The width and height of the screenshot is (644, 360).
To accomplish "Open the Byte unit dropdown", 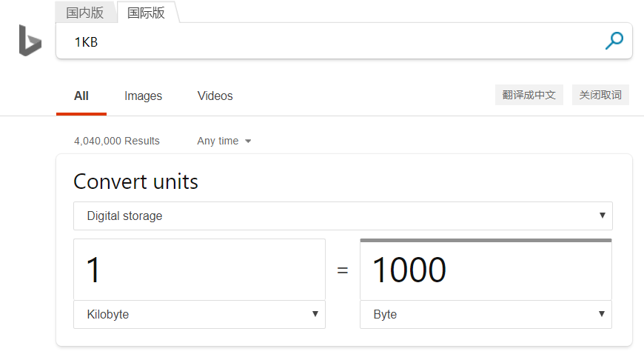I will (x=486, y=314).
